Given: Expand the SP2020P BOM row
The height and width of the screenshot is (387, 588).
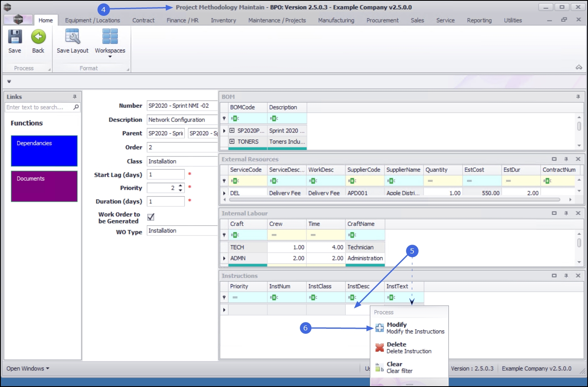Looking at the screenshot, I should 232,130.
